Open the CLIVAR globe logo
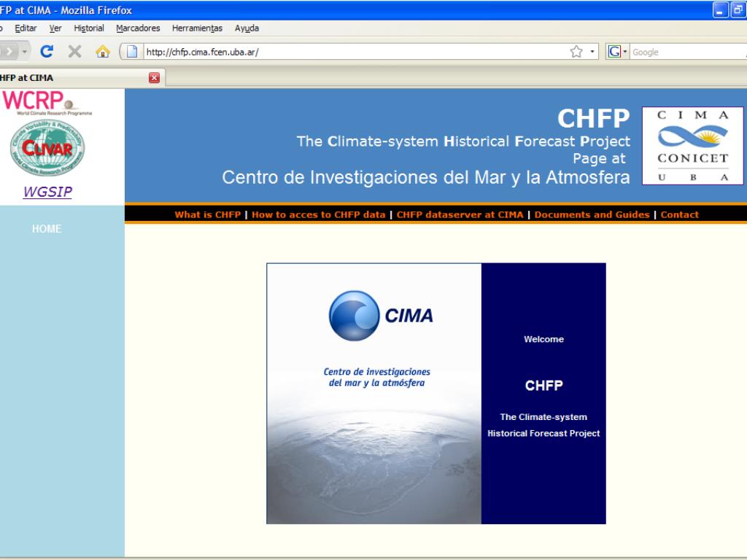 click(x=47, y=147)
